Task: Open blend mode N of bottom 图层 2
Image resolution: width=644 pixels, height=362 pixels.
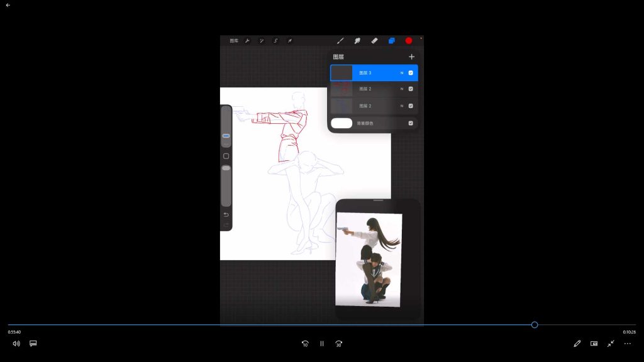Action: click(x=402, y=106)
